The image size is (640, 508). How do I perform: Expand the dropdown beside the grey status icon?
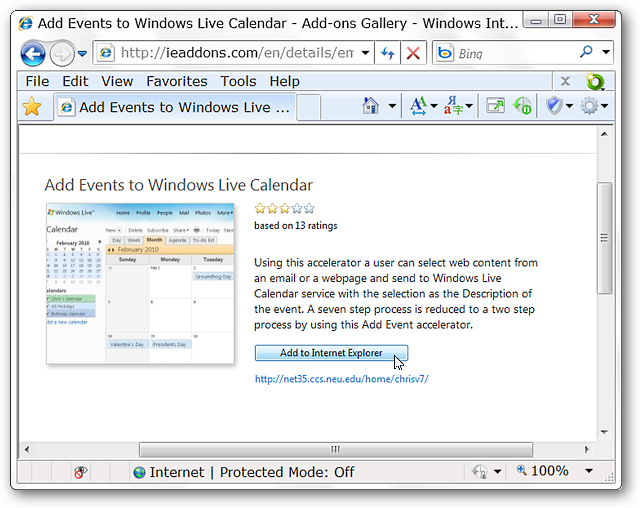click(x=498, y=472)
